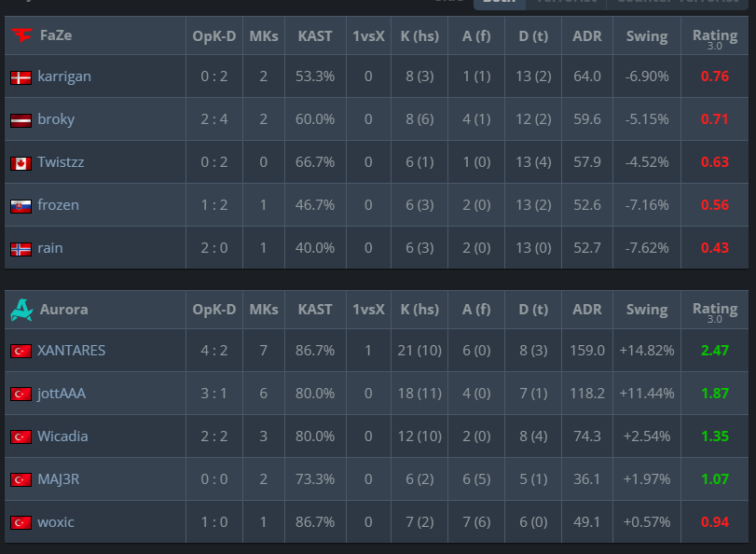756x554 pixels.
Task: Open jottAAA's player profile link
Action: pyautogui.click(x=62, y=394)
